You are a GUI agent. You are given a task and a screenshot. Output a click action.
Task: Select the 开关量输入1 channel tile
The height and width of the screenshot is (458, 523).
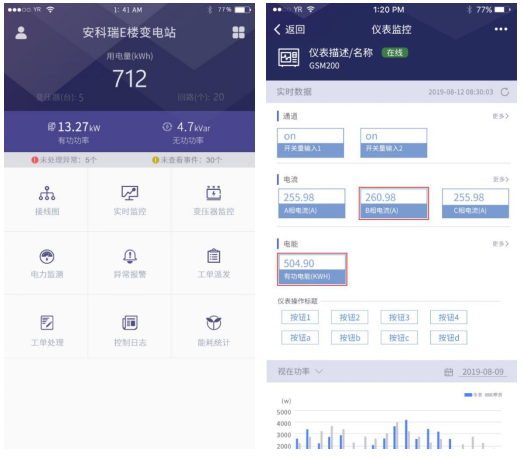click(310, 143)
